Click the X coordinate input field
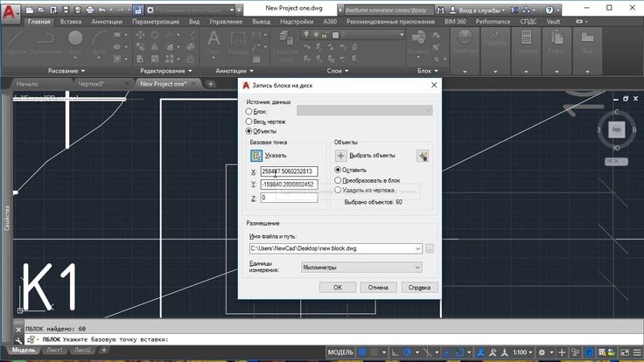The height and width of the screenshot is (362, 644). tap(289, 171)
